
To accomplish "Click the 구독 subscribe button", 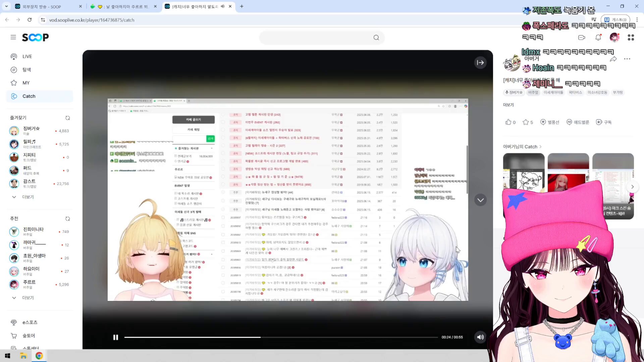I will [604, 122].
